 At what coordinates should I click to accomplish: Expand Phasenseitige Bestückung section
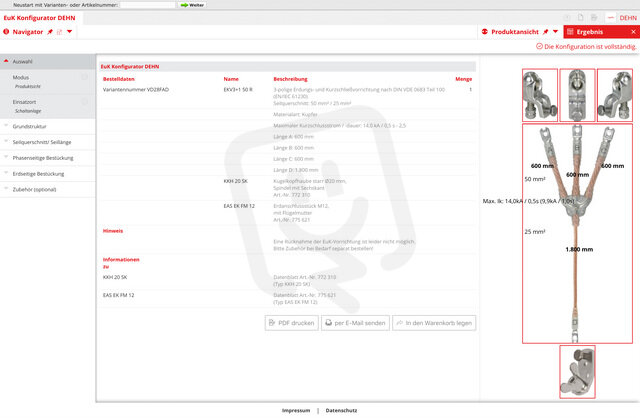coord(47,158)
